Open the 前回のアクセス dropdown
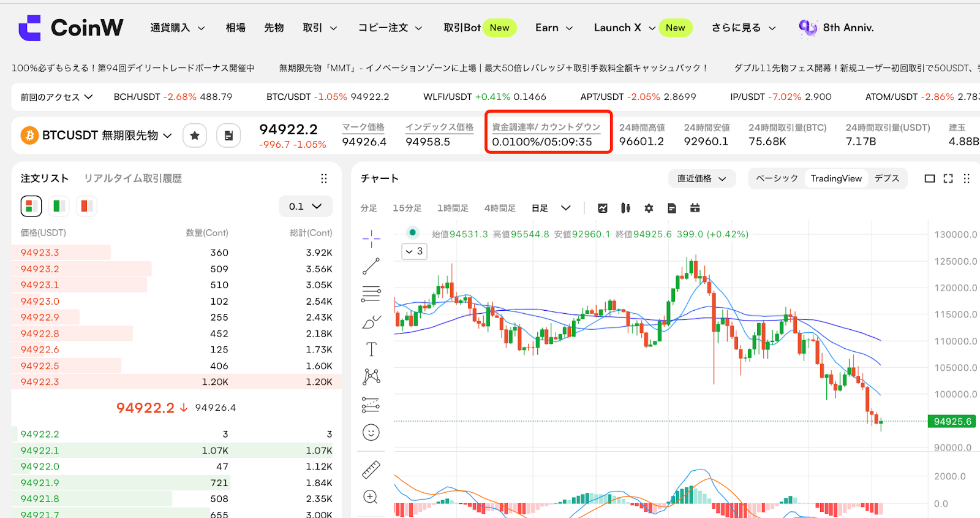The width and height of the screenshot is (980, 518). point(56,97)
